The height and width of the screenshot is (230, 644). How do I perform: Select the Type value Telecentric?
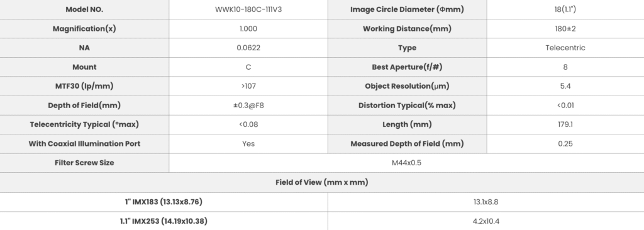click(565, 48)
